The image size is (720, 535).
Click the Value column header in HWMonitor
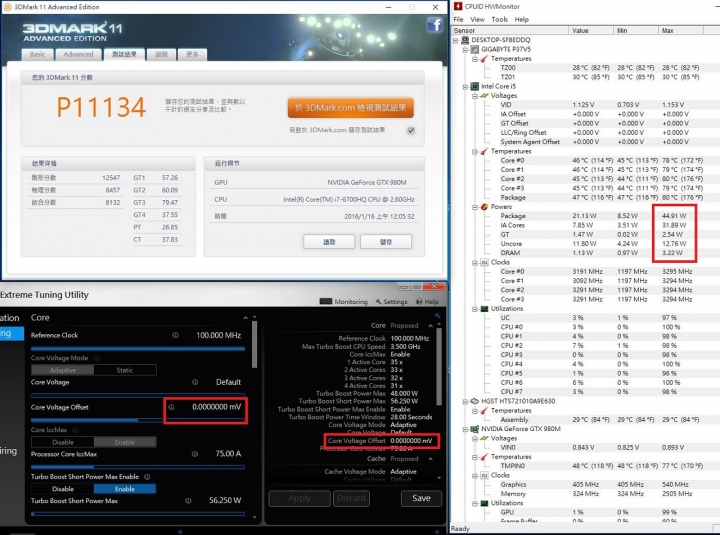coord(591,30)
